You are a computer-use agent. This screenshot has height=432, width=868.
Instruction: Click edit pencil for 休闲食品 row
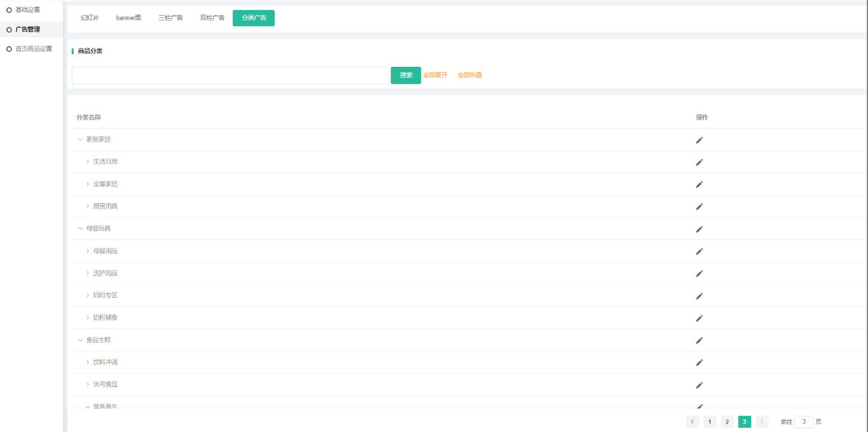pyautogui.click(x=699, y=385)
